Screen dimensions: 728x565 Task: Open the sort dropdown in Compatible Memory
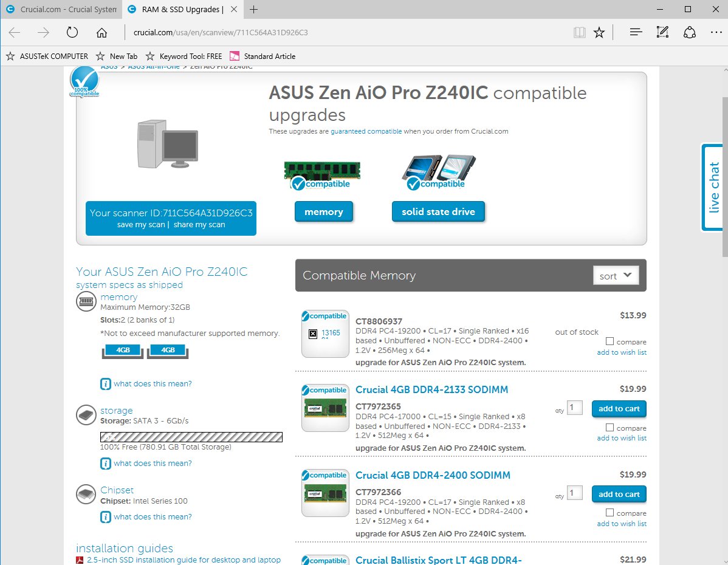(616, 275)
